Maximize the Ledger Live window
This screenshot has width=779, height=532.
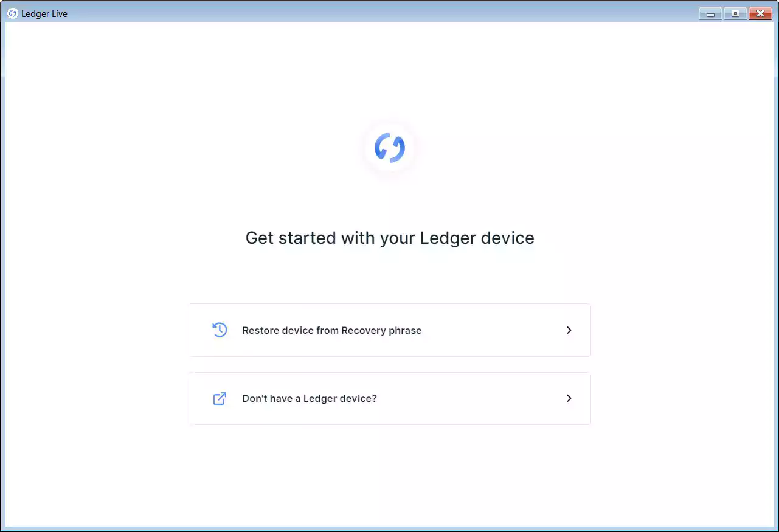click(x=735, y=13)
